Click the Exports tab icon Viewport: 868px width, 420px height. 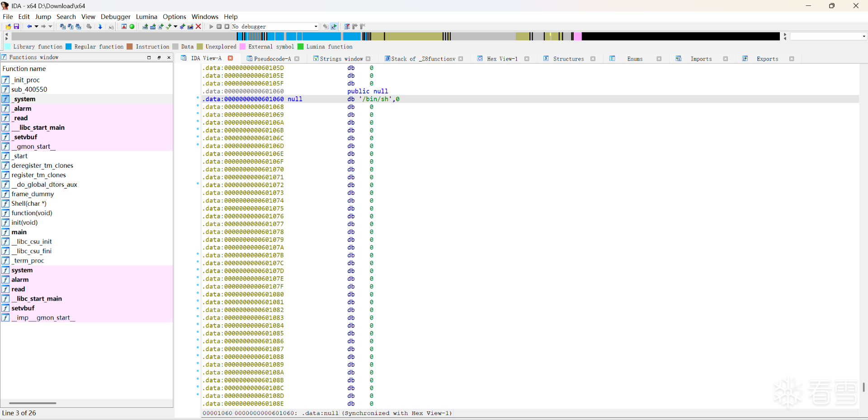tap(745, 59)
